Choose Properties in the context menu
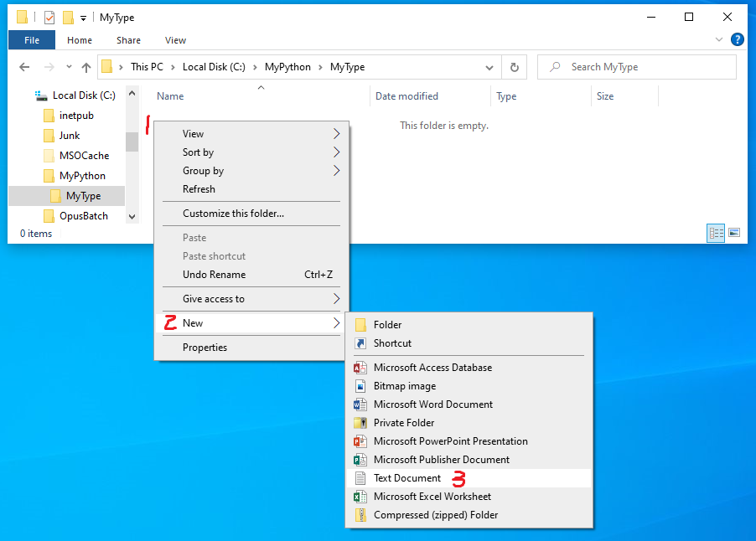The image size is (756, 541). pos(205,348)
